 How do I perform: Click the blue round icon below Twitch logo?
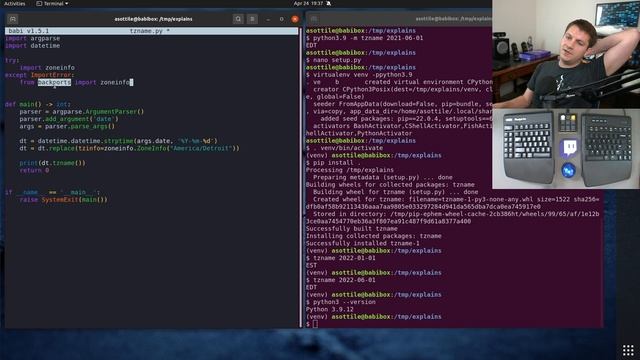[568, 171]
